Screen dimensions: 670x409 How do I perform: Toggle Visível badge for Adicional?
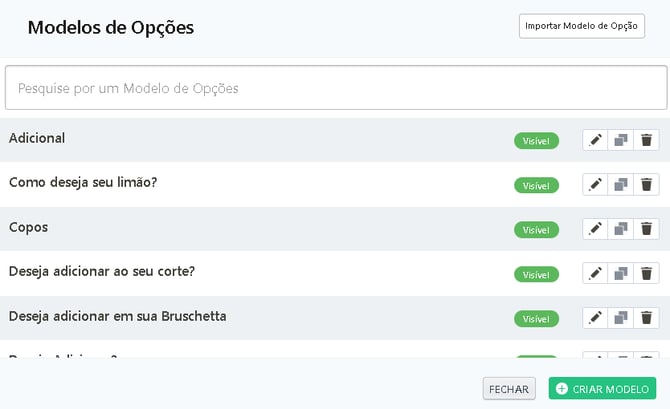pos(536,141)
